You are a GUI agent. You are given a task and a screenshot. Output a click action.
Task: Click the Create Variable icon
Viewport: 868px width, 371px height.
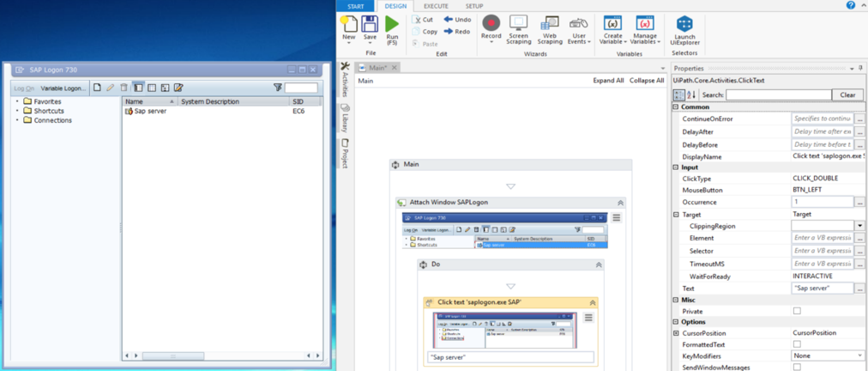tap(612, 24)
